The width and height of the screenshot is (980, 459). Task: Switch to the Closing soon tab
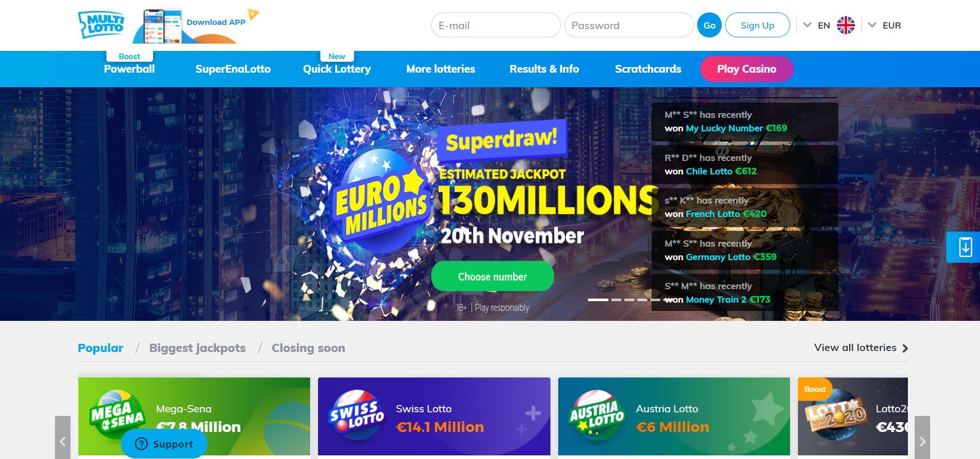coord(308,348)
